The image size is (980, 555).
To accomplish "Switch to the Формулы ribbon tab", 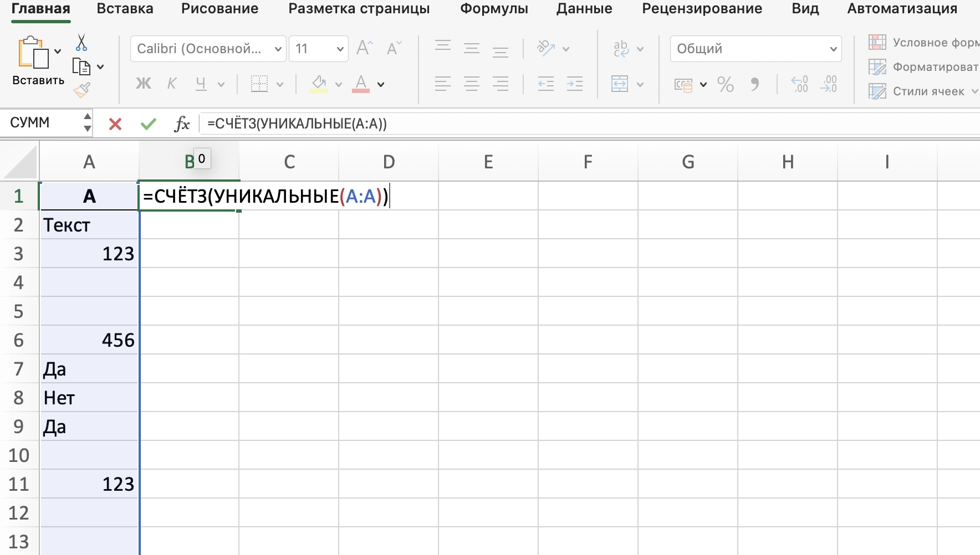I will [x=493, y=8].
